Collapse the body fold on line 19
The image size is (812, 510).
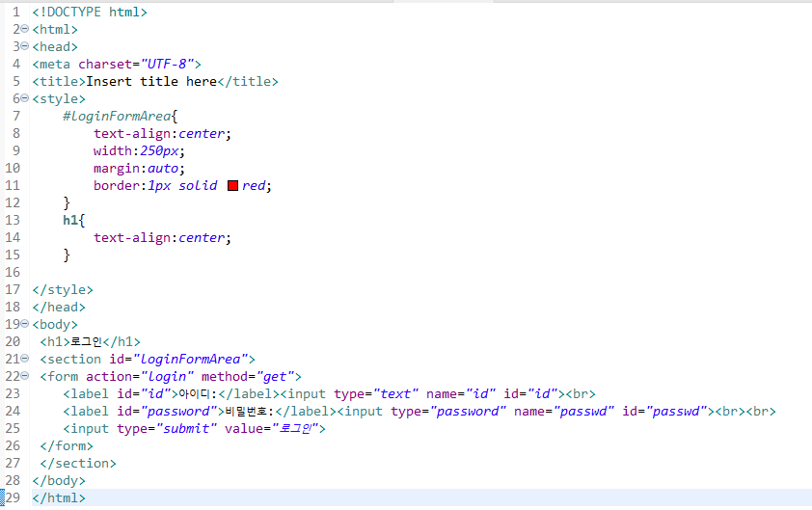pyautogui.click(x=24, y=324)
